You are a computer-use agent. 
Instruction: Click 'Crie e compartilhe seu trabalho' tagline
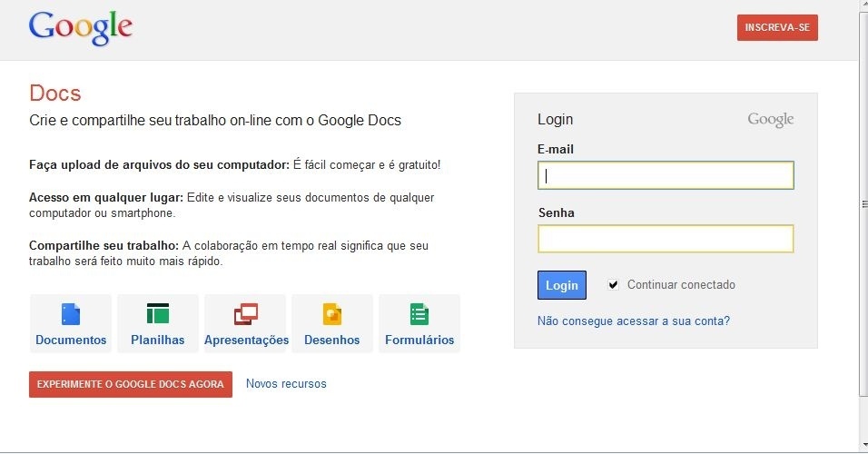click(x=215, y=121)
